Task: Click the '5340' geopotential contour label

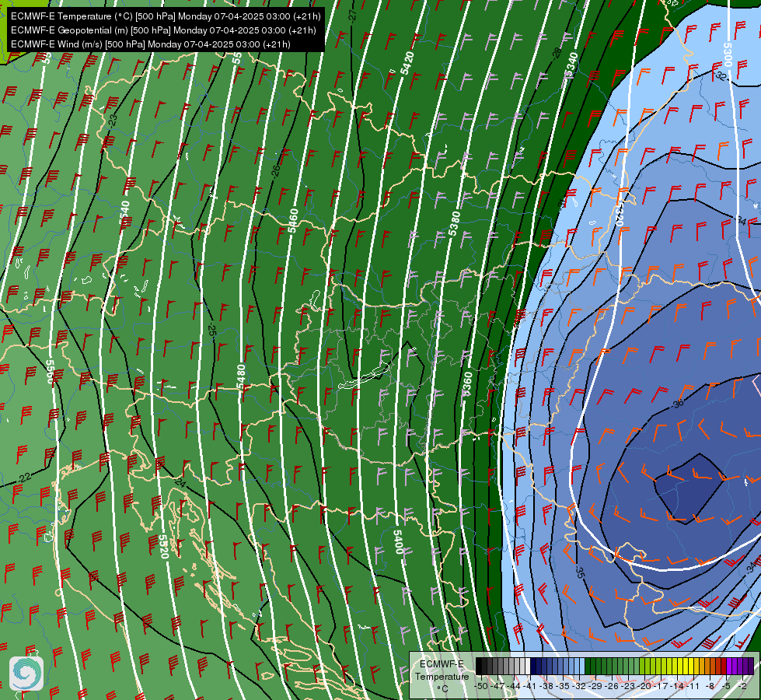Action: (571, 65)
